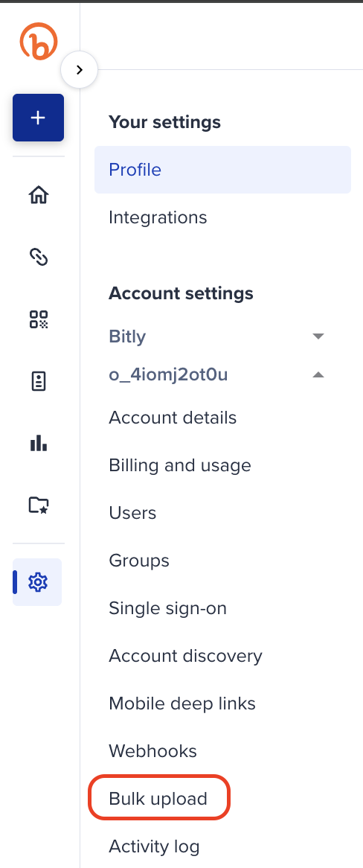Open the Links chain icon

click(x=39, y=257)
